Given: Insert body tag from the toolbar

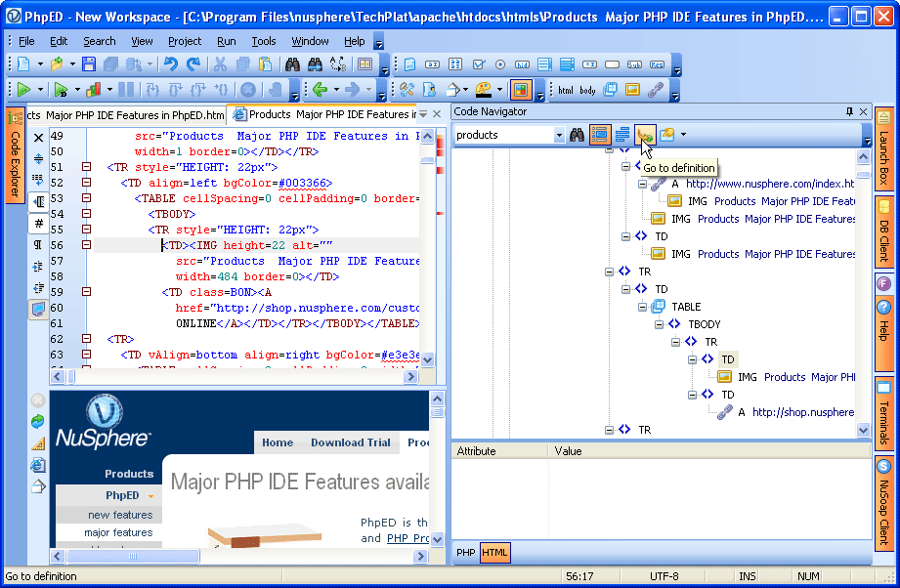Looking at the screenshot, I should (587, 90).
